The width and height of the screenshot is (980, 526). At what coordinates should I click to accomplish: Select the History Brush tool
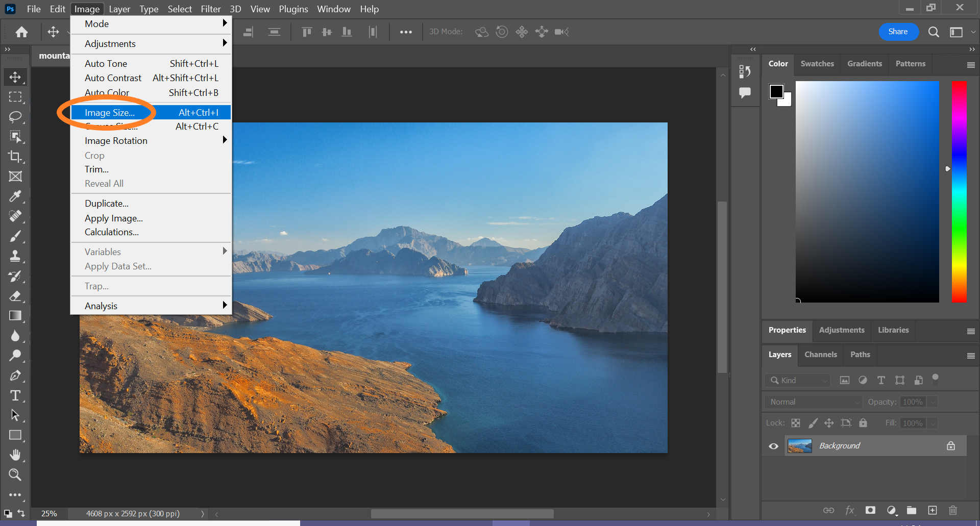coord(15,276)
